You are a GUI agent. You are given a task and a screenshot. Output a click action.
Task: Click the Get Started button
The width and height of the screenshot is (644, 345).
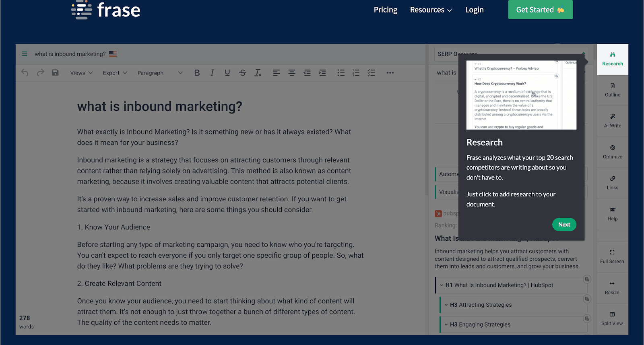(x=540, y=10)
